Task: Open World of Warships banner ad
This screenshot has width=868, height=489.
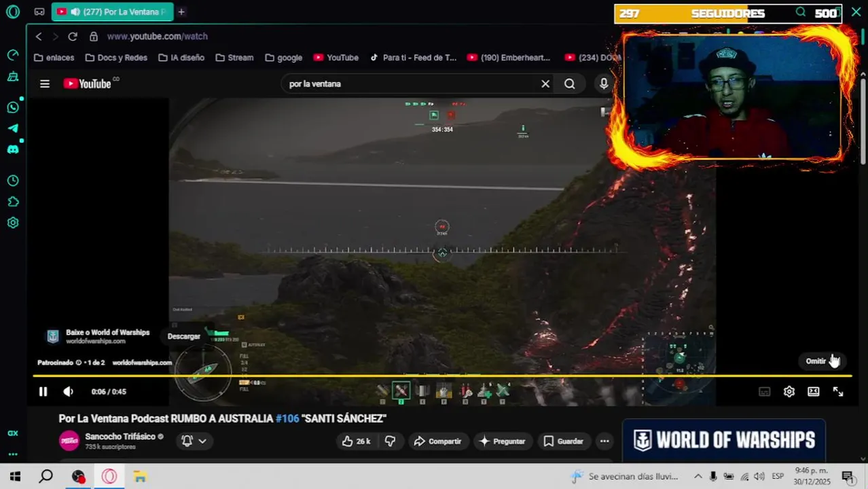Action: click(724, 440)
